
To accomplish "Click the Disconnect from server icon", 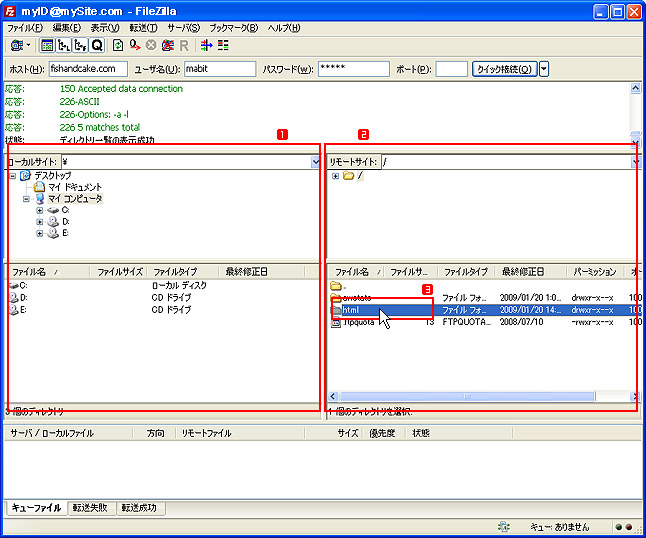I will (167, 45).
